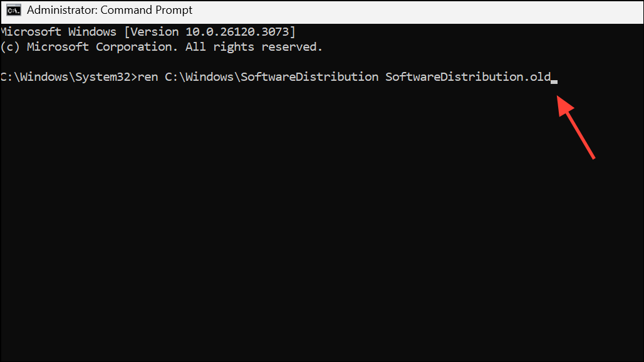The height and width of the screenshot is (362, 644).
Task: Click the text 'SoftwareDistribution.old' on the command line
Action: click(467, 76)
